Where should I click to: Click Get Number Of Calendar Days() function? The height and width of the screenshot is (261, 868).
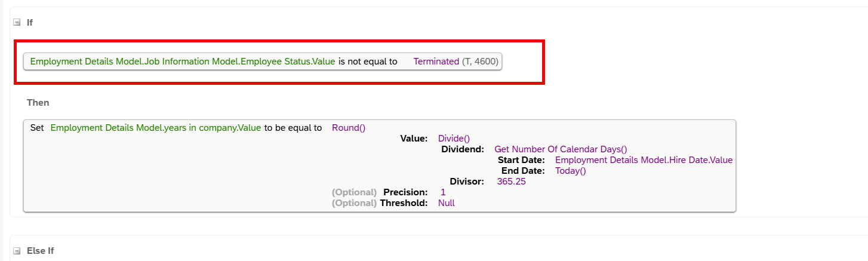pyautogui.click(x=561, y=149)
